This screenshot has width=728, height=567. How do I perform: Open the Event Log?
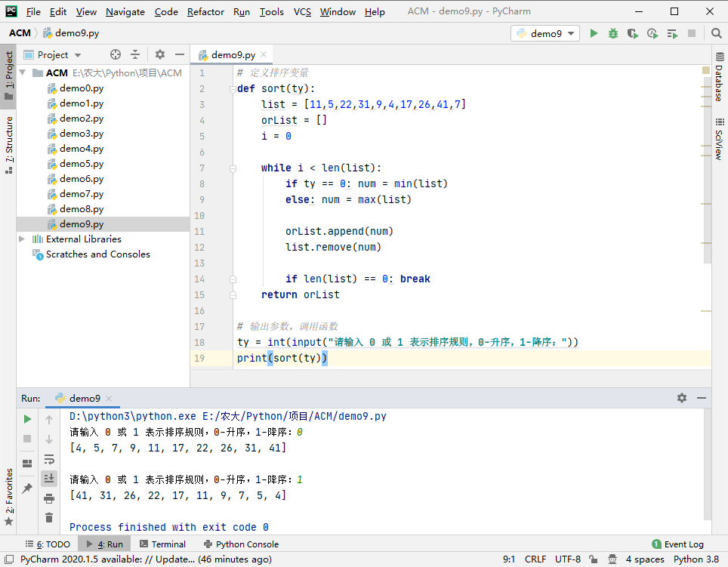coord(677,544)
